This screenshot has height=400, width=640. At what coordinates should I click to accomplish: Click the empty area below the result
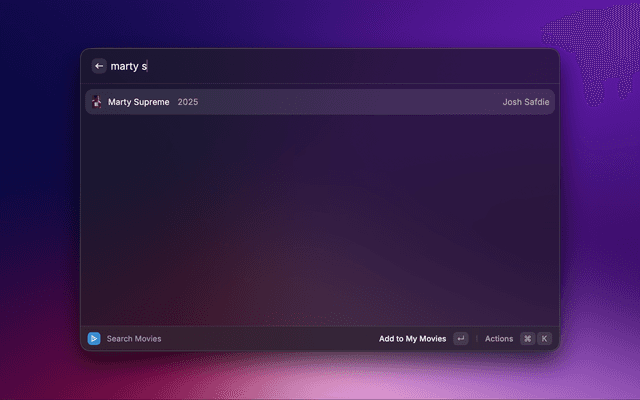(320, 220)
